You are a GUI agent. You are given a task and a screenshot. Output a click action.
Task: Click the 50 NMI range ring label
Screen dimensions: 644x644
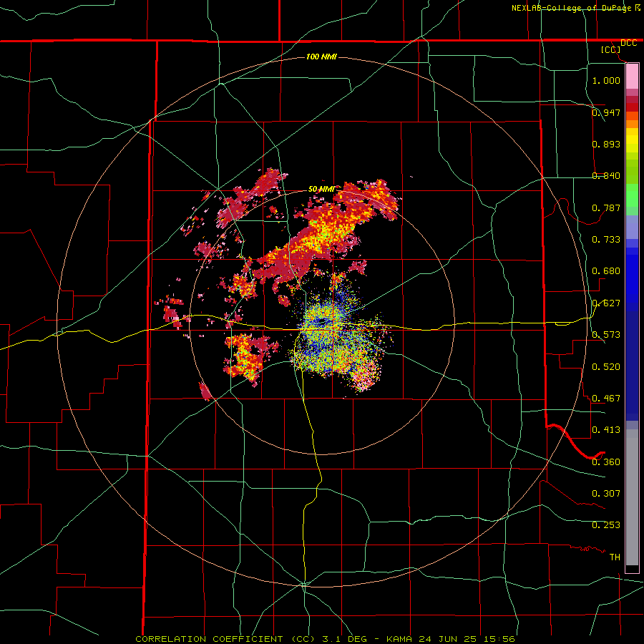321,190
